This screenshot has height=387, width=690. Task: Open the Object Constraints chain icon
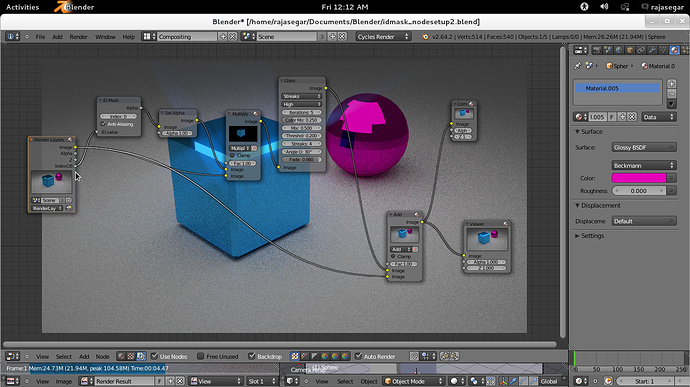coord(641,50)
